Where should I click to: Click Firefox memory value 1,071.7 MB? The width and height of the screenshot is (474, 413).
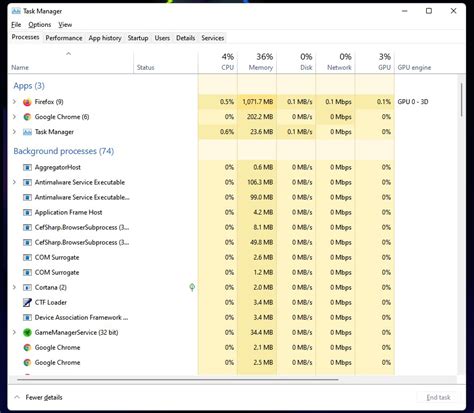257,102
